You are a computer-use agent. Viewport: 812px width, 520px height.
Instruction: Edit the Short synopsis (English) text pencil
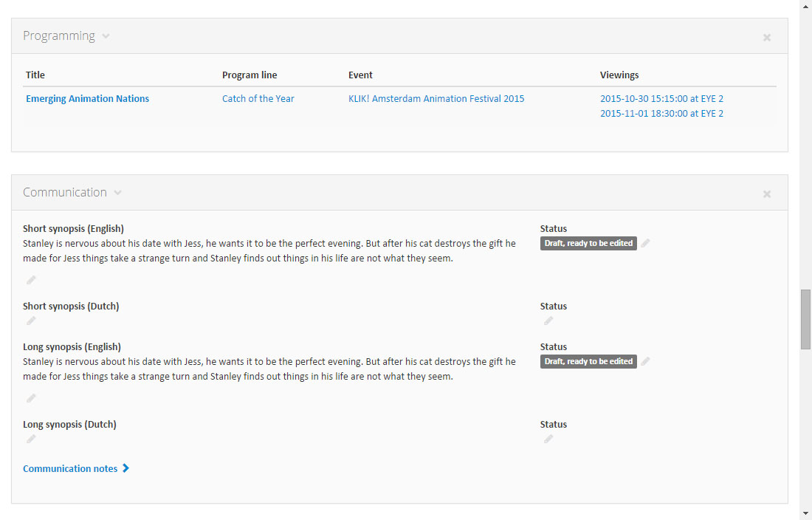(31, 280)
